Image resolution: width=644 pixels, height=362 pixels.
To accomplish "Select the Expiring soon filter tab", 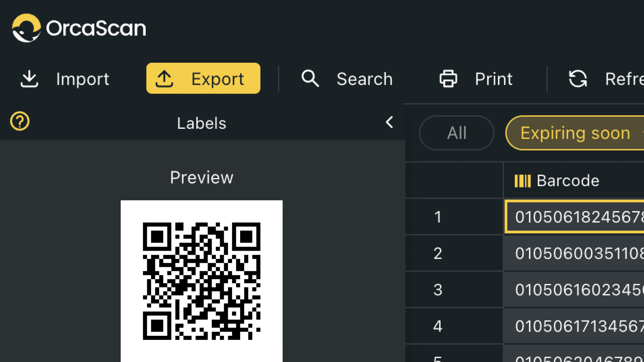I will (575, 133).
